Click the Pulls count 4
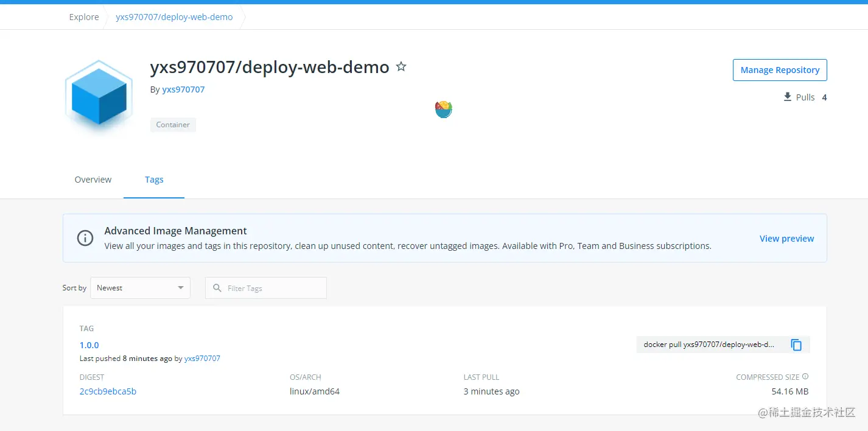This screenshot has height=431, width=868. click(824, 97)
